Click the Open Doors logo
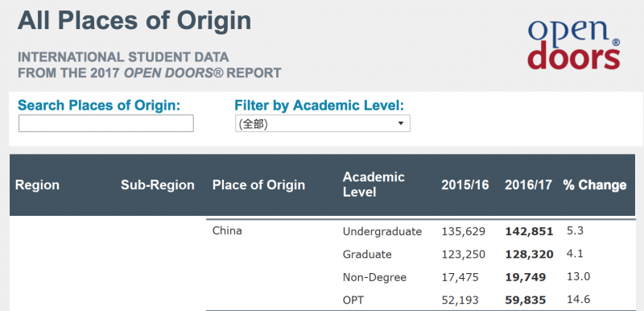 click(x=574, y=44)
